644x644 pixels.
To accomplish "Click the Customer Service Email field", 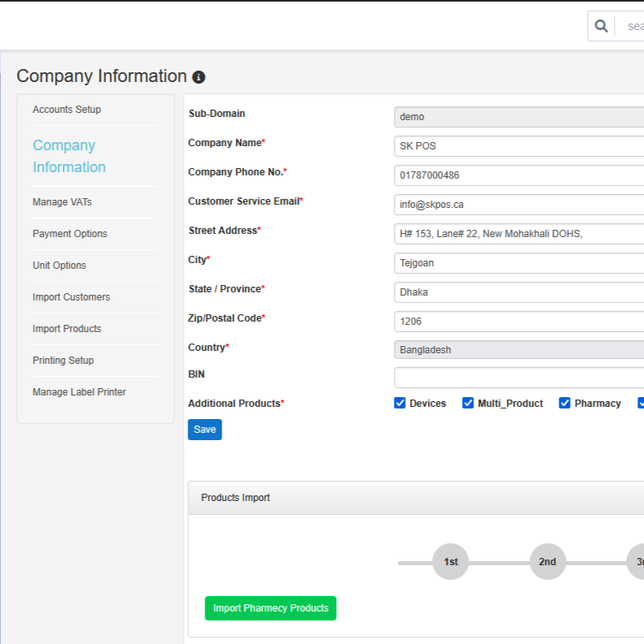I will point(519,205).
